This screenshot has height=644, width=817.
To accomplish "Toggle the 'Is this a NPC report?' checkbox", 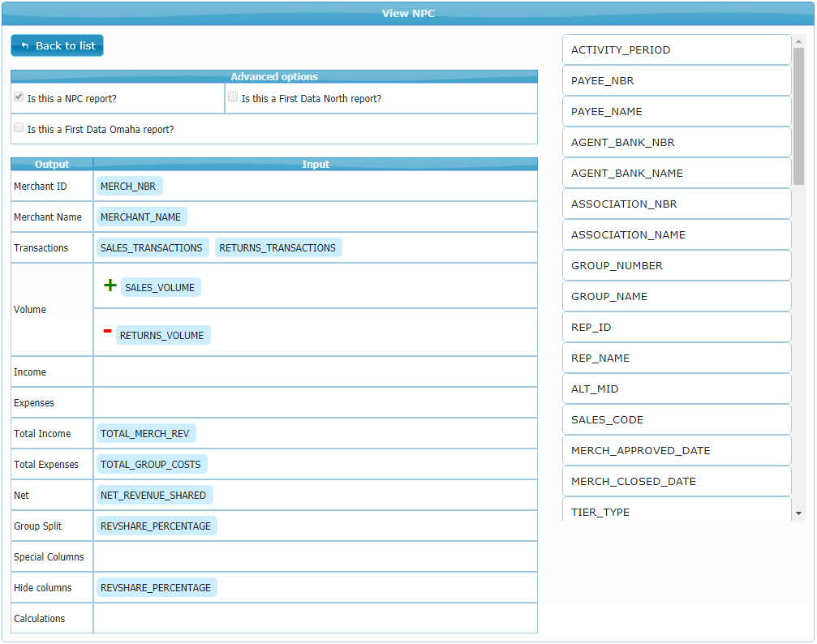I will (19, 97).
